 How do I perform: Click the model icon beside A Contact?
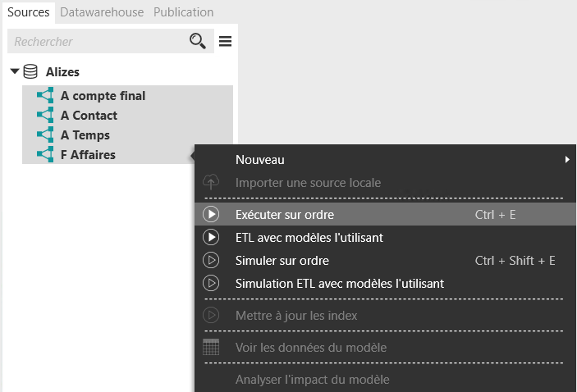(45, 116)
